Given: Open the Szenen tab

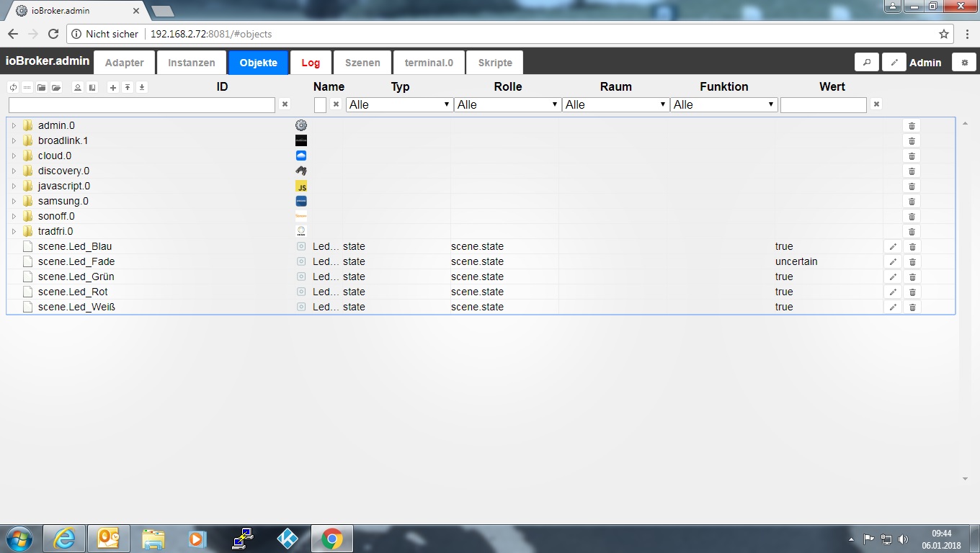Looking at the screenshot, I should [362, 63].
